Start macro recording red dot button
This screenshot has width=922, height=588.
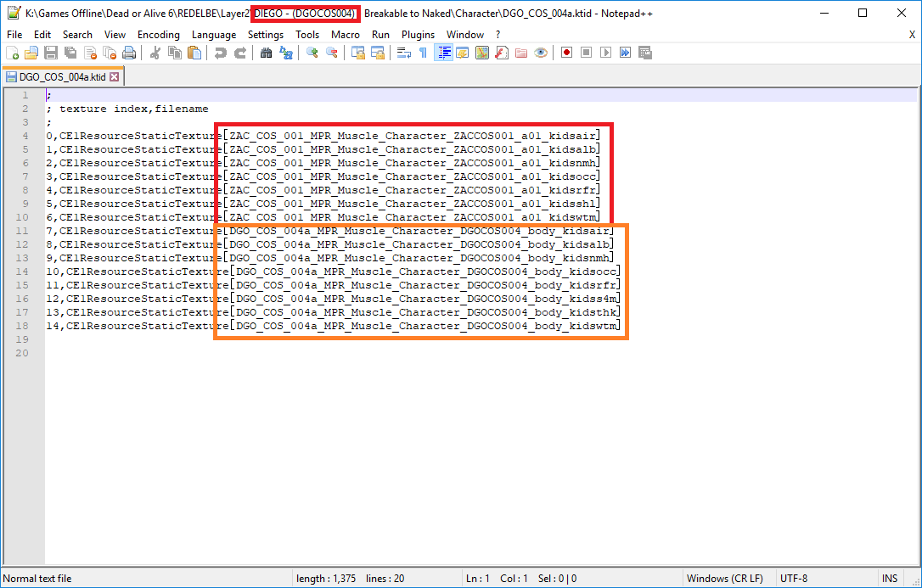click(x=567, y=53)
